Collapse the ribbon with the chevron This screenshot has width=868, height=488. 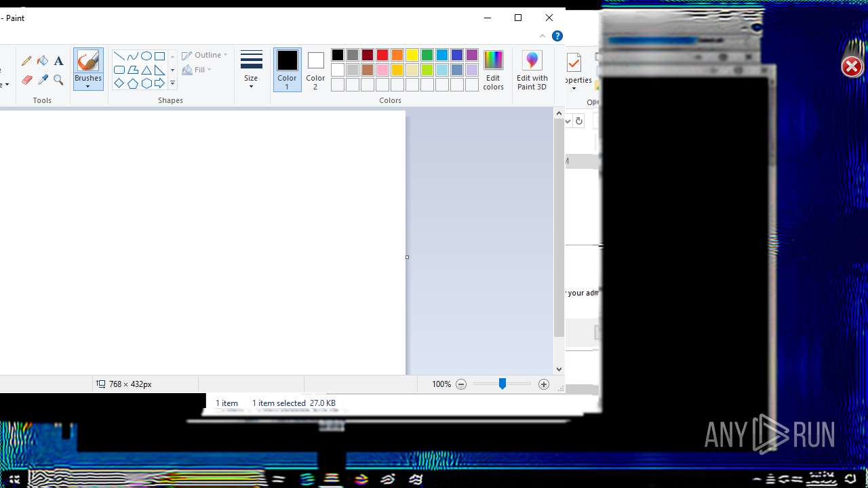[x=542, y=36]
